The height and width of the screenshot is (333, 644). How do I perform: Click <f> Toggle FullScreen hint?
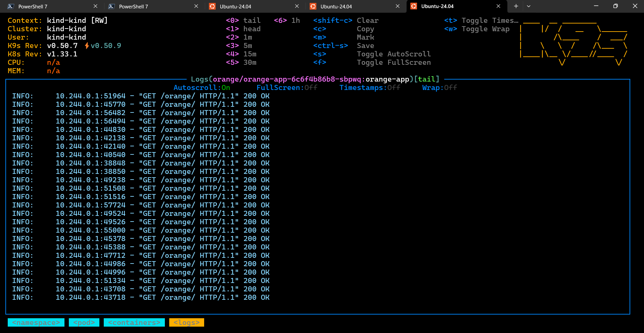[372, 62]
